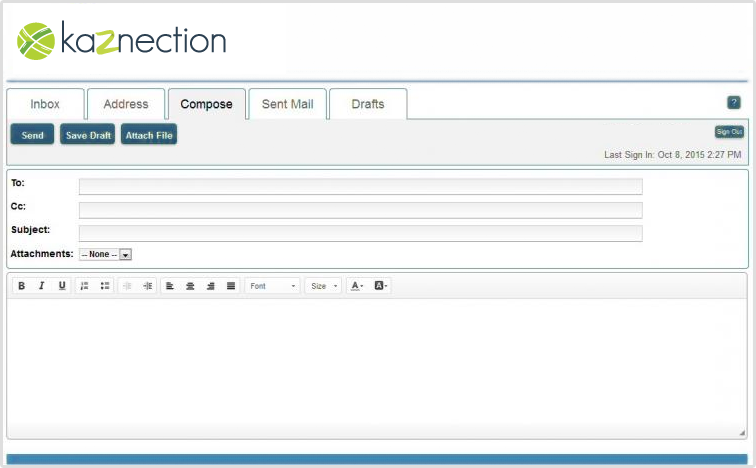Insert a bulleted list
Image resolution: width=756 pixels, height=468 pixels.
[x=105, y=286]
